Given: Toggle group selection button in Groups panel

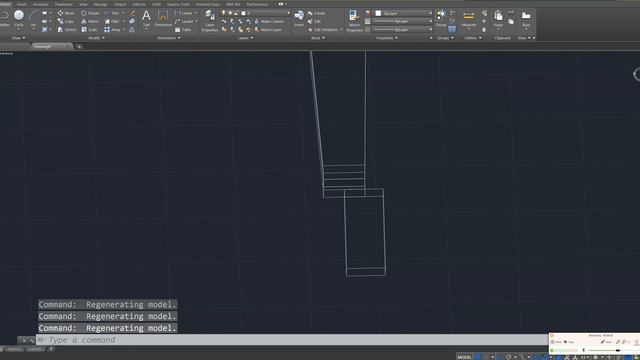Looking at the screenshot, I should [x=452, y=29].
